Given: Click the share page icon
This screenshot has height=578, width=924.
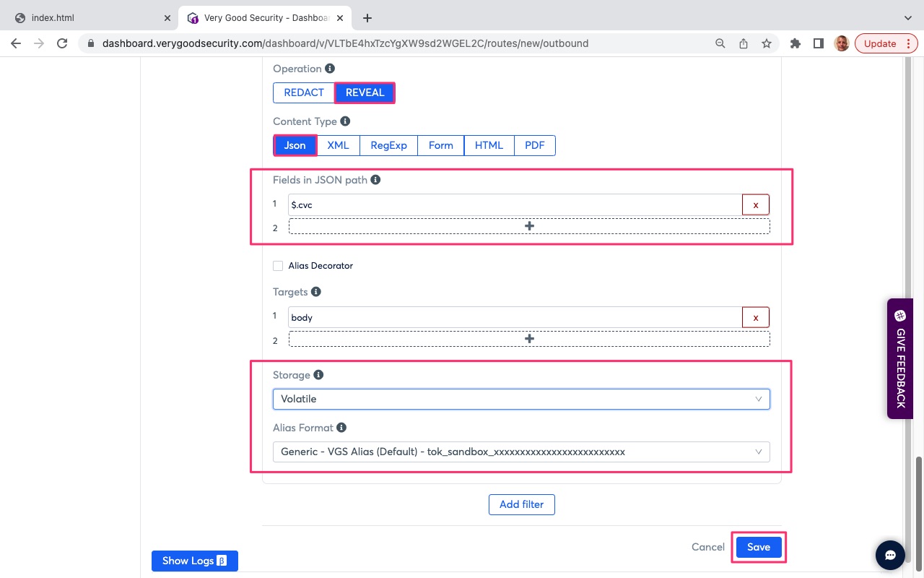Looking at the screenshot, I should point(744,43).
